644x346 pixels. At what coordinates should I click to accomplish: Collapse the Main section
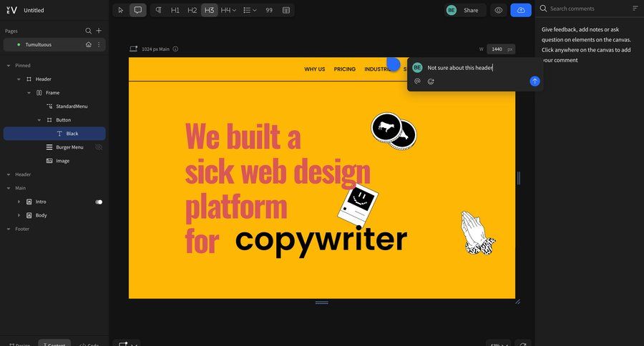9,189
